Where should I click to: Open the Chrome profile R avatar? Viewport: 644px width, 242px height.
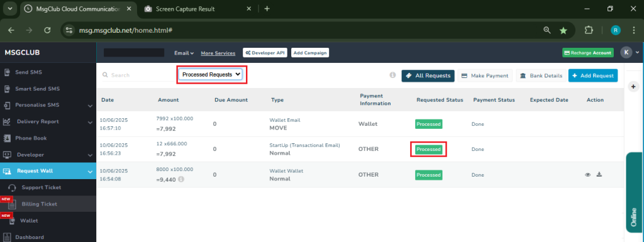click(615, 30)
